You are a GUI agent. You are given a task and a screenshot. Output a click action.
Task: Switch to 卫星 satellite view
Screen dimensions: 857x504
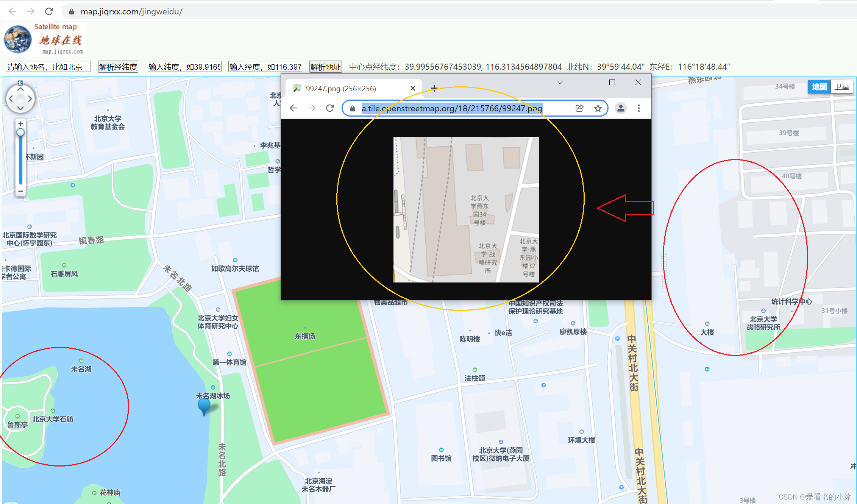coord(841,87)
